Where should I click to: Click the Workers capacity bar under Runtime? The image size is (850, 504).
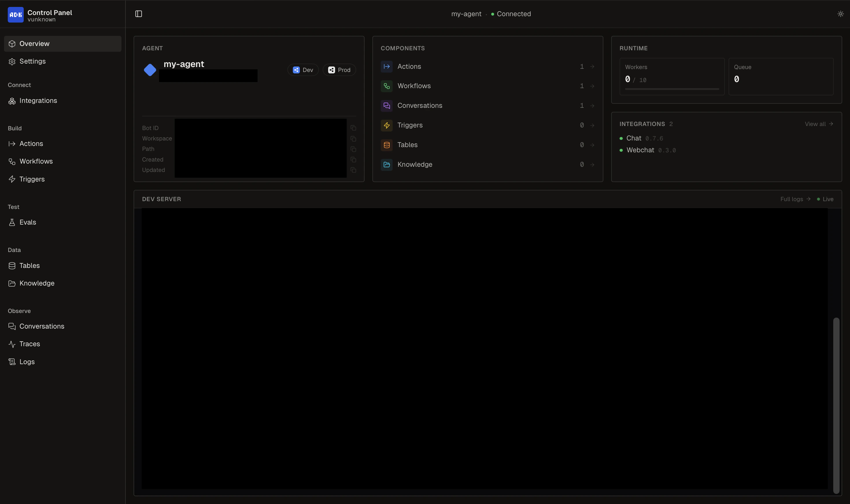[x=672, y=89]
